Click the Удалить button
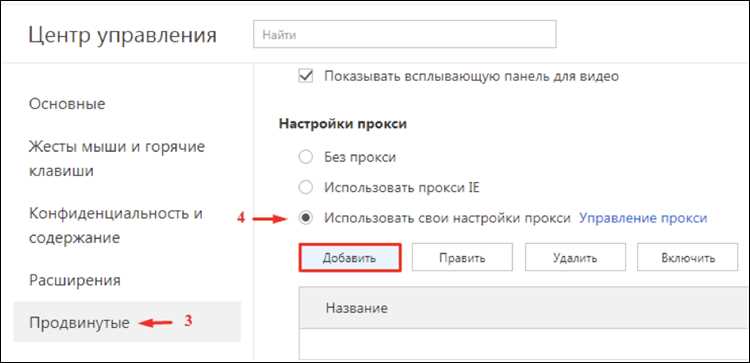 575,258
